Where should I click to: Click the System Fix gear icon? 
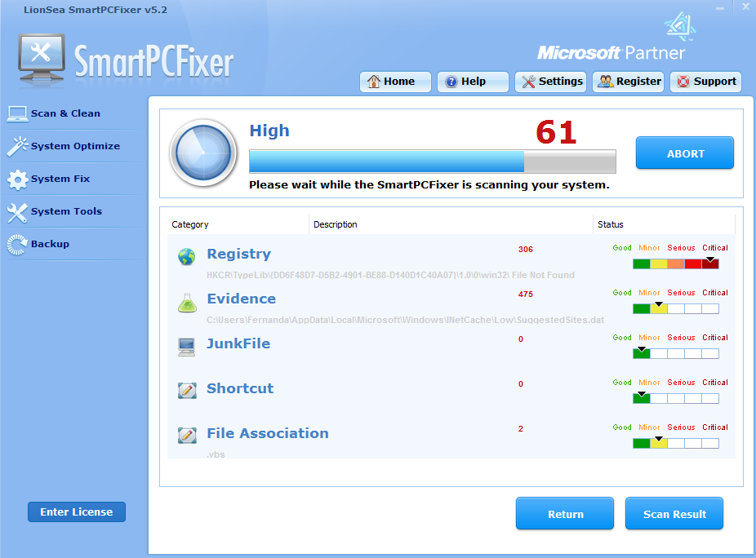pos(17,179)
